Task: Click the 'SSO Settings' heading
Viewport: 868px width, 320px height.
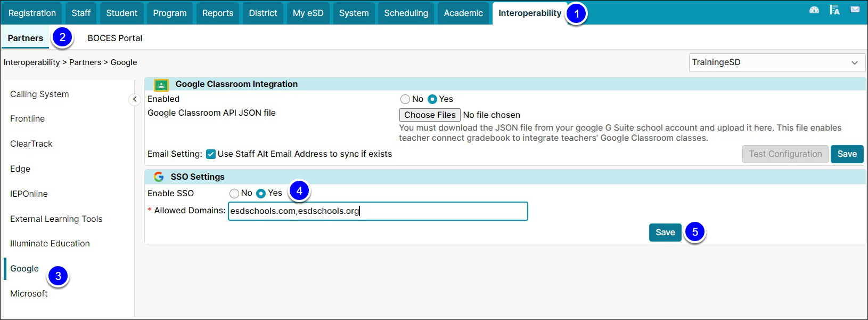Action: tap(198, 177)
